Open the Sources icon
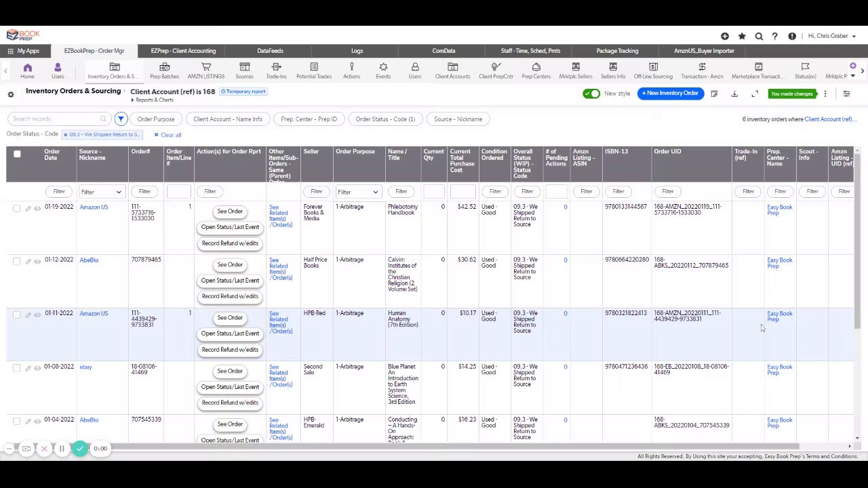 pyautogui.click(x=244, y=67)
